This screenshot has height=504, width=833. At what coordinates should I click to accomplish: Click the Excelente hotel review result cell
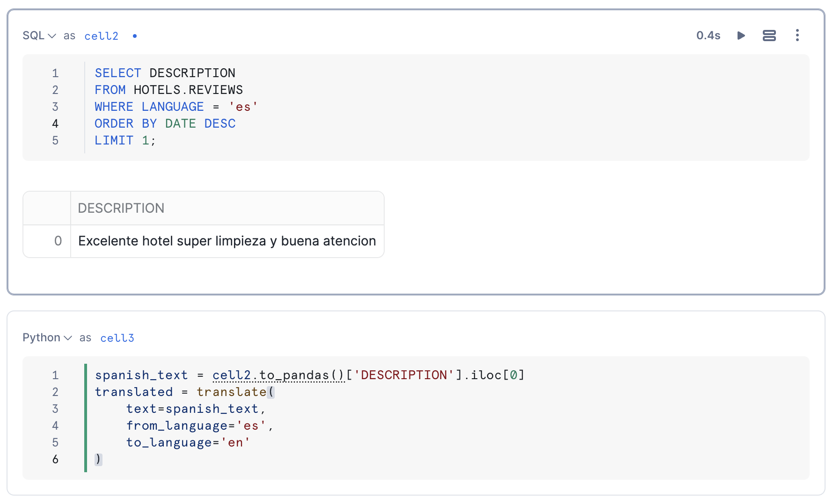(x=227, y=241)
